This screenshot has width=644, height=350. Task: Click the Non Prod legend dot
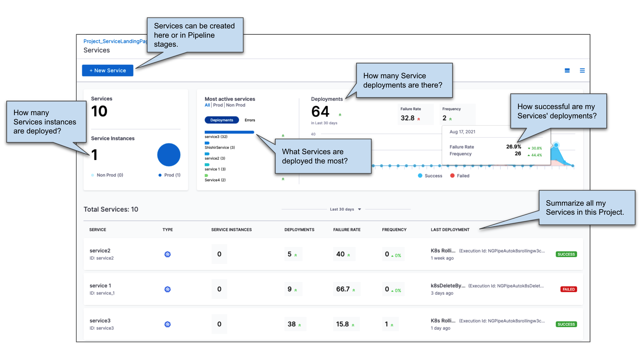(x=93, y=175)
